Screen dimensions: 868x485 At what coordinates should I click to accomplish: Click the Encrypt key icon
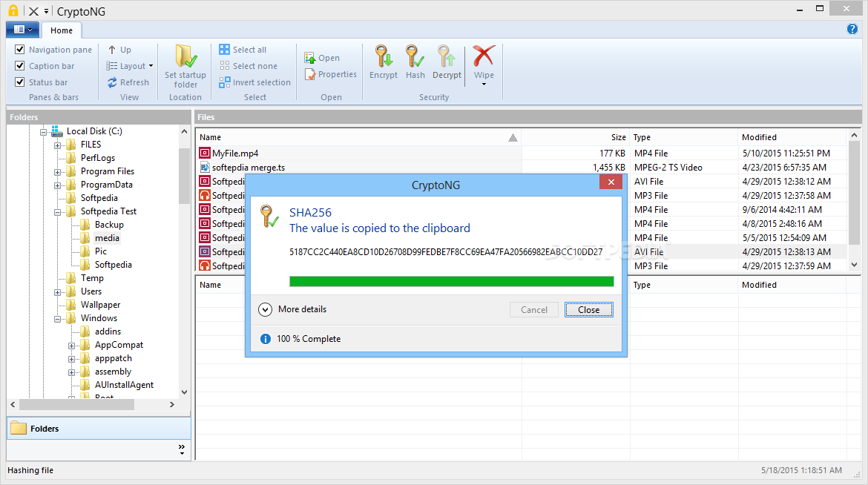(x=383, y=56)
